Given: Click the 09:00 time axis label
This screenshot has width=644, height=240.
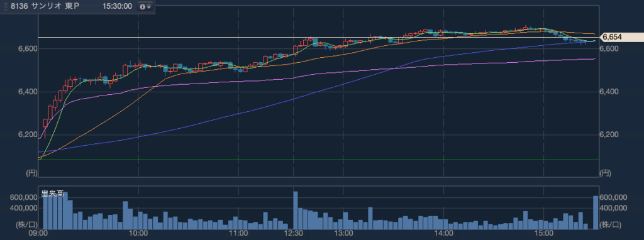Looking at the screenshot, I should click(38, 234).
